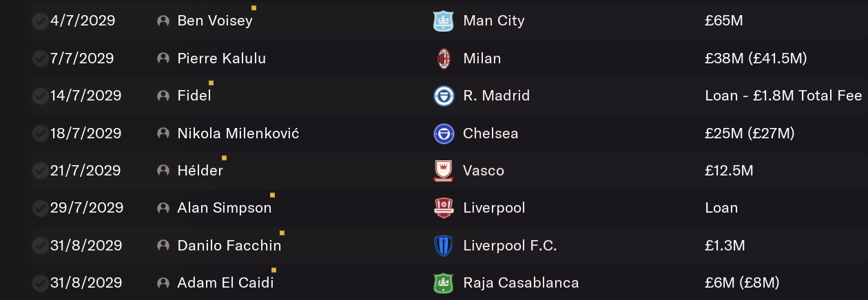
Task: Toggle the checkmark for 4/7/2029 row
Action: pyautogui.click(x=40, y=21)
